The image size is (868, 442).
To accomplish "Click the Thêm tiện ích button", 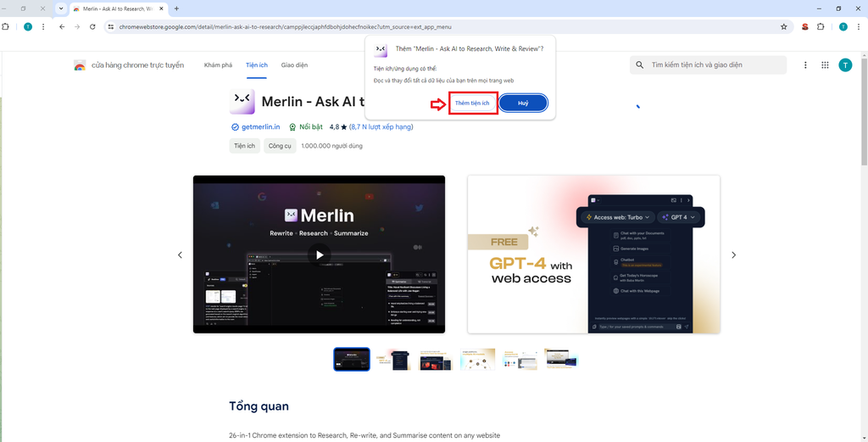I will pyautogui.click(x=472, y=103).
